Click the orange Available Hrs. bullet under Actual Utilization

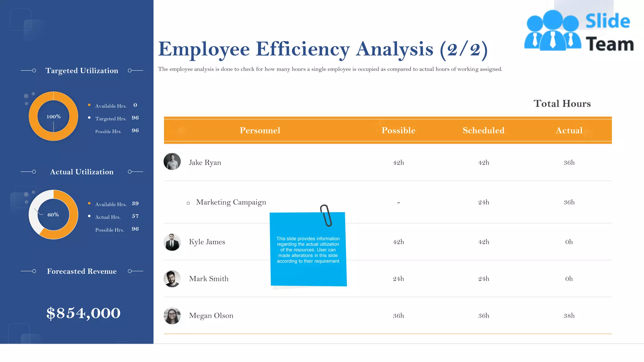pyautogui.click(x=89, y=203)
